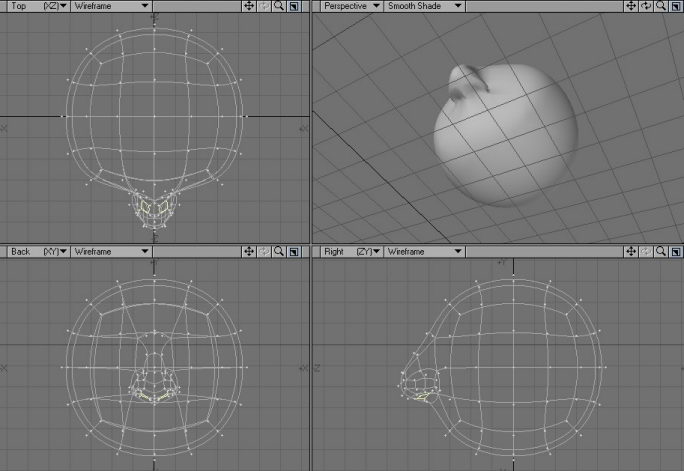The height and width of the screenshot is (471, 684).
Task: Click the rotate icon in Right viewport
Action: click(646, 252)
